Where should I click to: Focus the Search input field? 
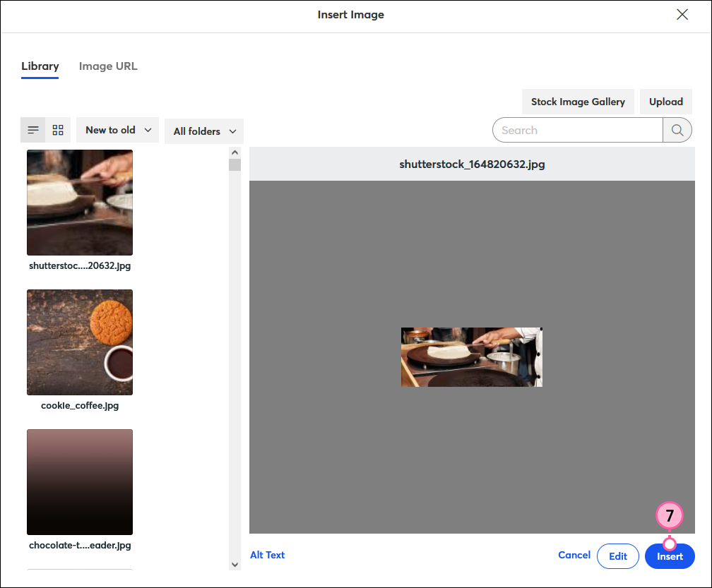[578, 130]
